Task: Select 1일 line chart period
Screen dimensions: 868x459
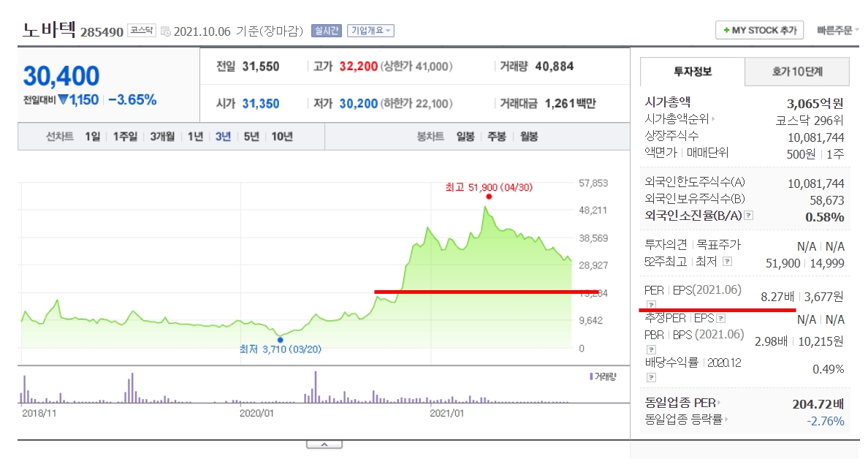Action: 93,137
